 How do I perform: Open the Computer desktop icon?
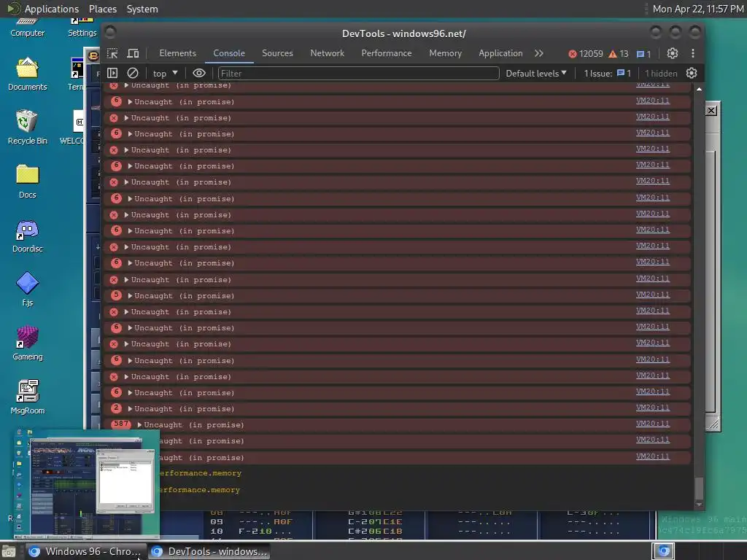coord(27,28)
